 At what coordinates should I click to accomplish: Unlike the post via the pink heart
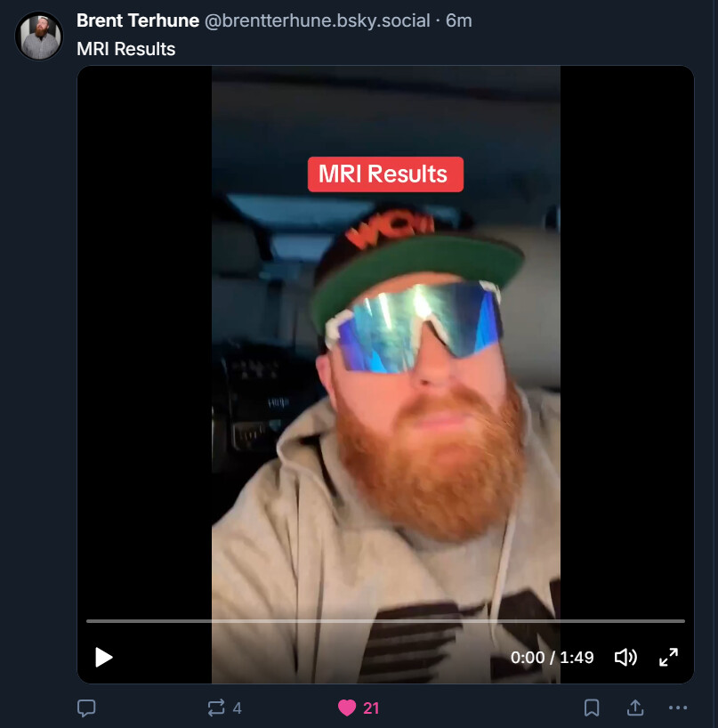[x=347, y=708]
